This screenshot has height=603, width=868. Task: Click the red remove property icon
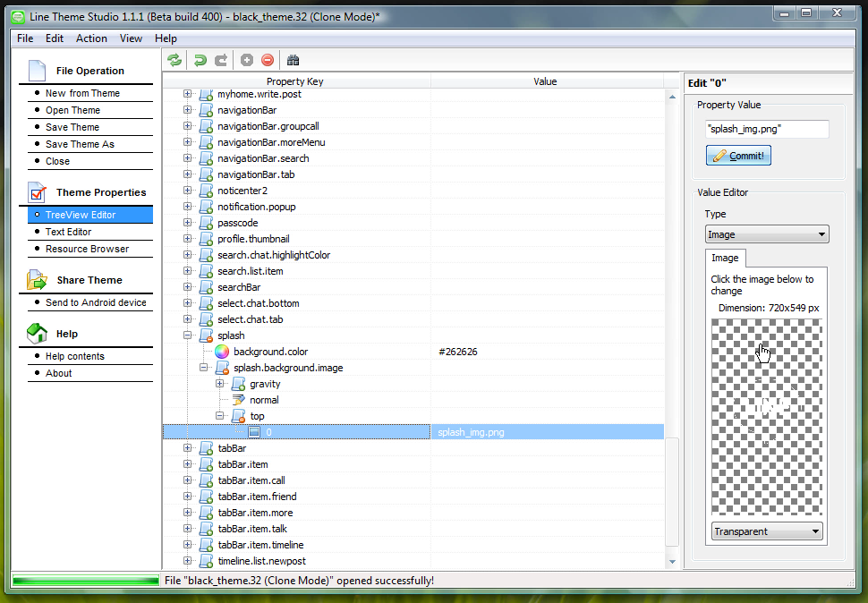click(268, 60)
